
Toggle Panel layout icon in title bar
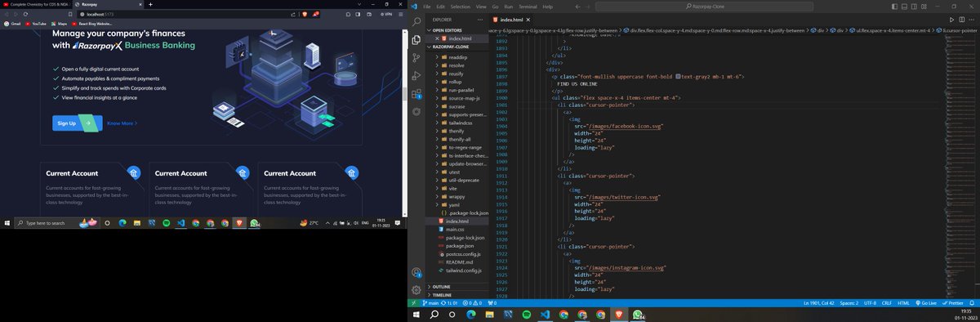[904, 7]
